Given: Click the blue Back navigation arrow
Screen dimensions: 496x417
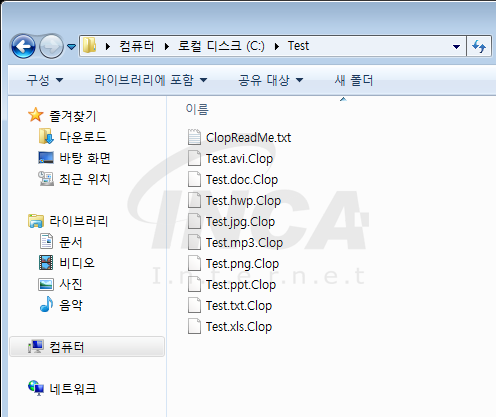Looking at the screenshot, I should click(x=23, y=46).
